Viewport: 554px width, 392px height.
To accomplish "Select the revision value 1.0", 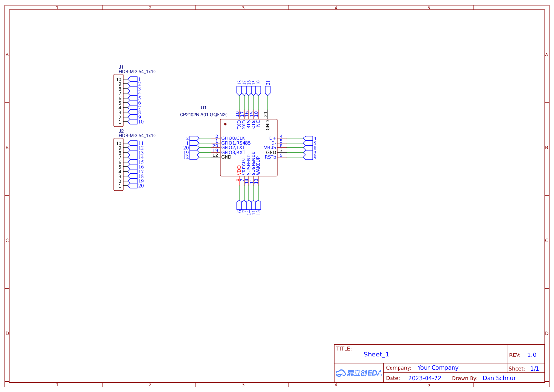I will tap(531, 354).
